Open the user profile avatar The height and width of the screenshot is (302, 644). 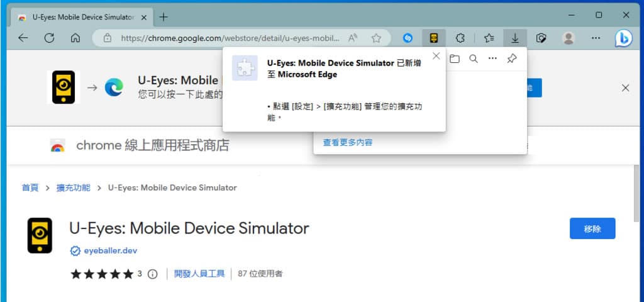(x=569, y=38)
